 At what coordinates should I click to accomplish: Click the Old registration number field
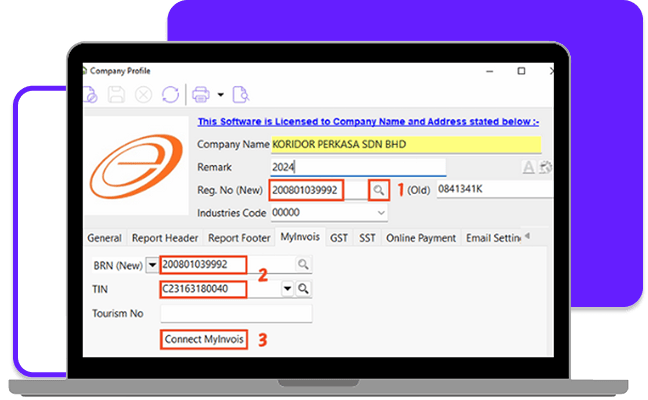pos(495,189)
